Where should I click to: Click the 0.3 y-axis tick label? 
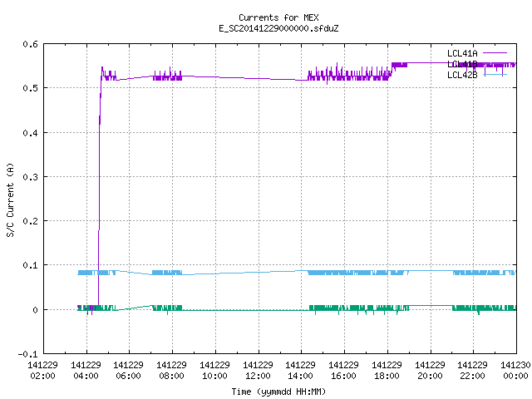[30, 177]
